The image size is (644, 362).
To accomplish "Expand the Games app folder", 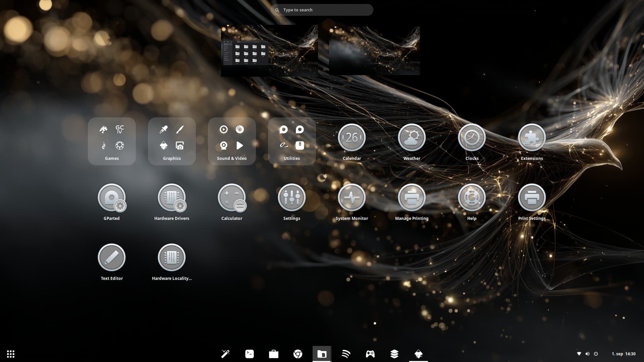I will tap(112, 141).
